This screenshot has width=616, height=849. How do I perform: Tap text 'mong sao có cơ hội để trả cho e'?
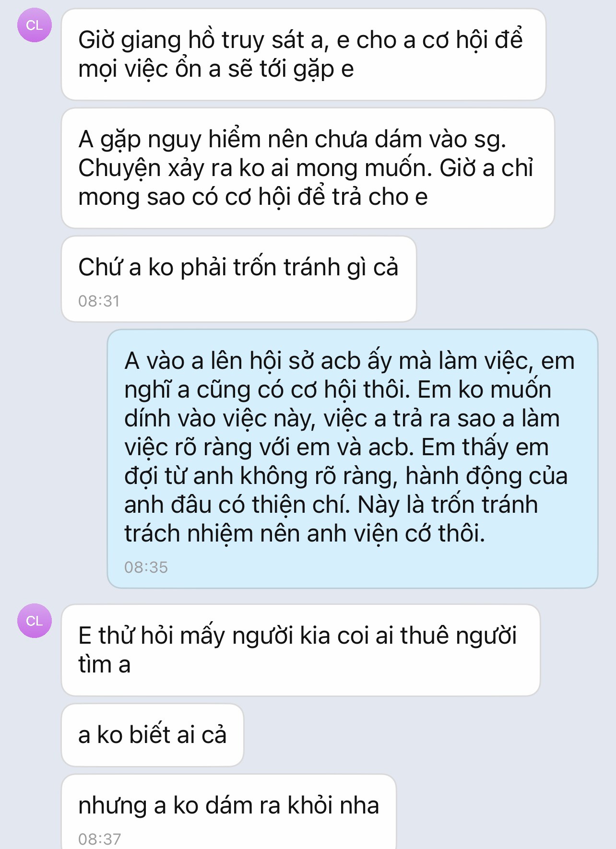(253, 197)
